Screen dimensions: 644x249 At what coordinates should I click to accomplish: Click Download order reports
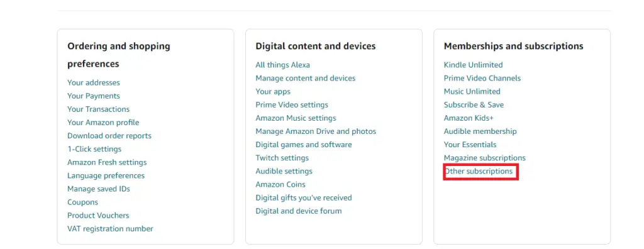click(109, 136)
